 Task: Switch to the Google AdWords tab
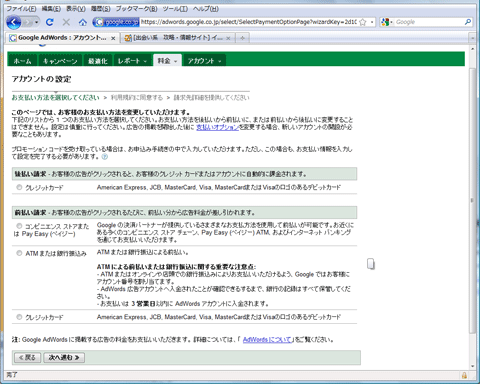(62, 38)
